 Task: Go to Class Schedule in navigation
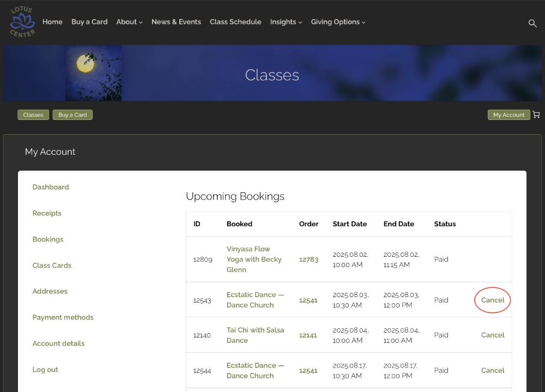pos(235,22)
